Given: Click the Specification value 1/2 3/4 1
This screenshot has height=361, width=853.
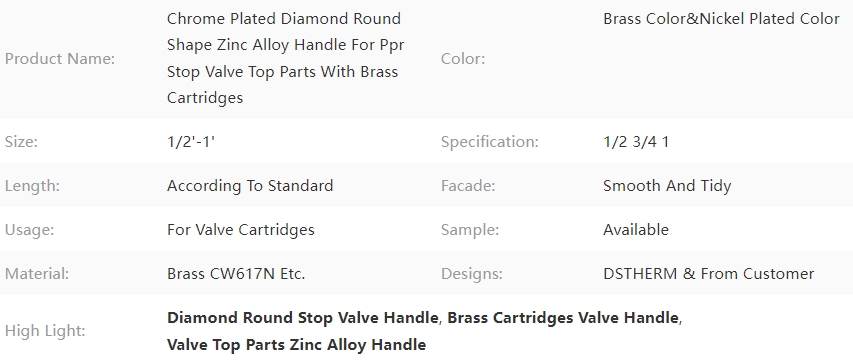Looking at the screenshot, I should point(636,142).
